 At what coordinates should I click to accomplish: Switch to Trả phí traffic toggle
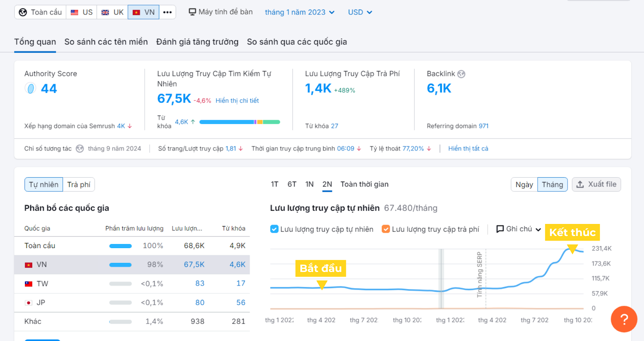click(79, 184)
